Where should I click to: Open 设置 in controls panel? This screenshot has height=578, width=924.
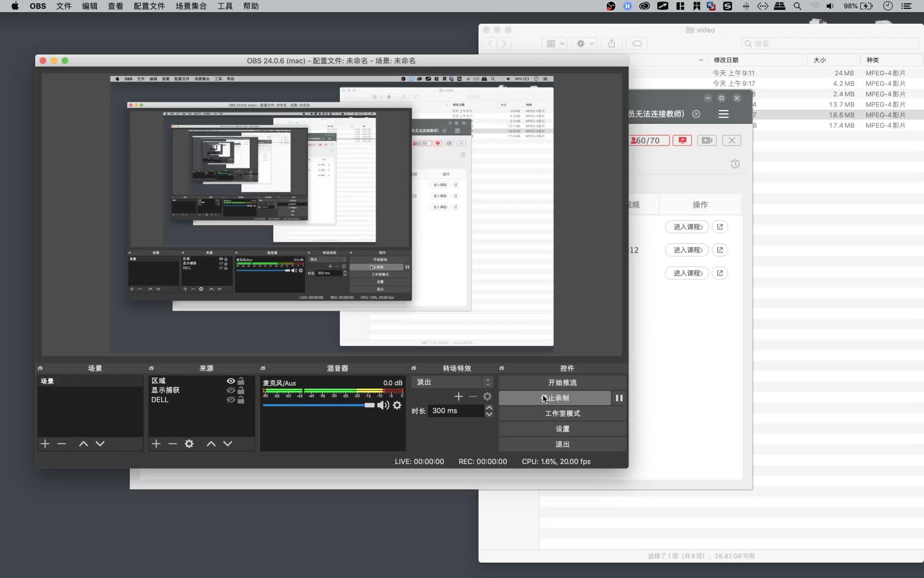(562, 429)
